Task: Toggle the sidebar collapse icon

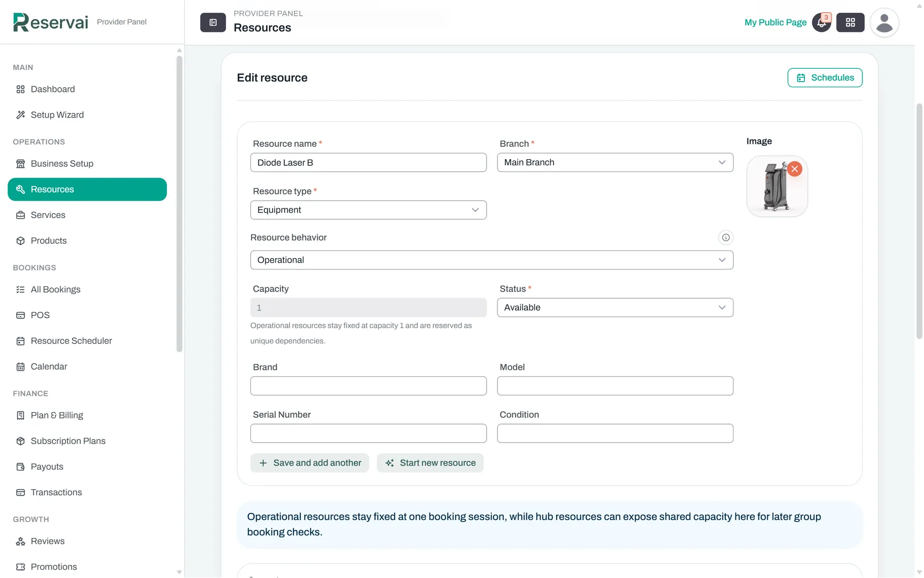Action: coord(213,23)
